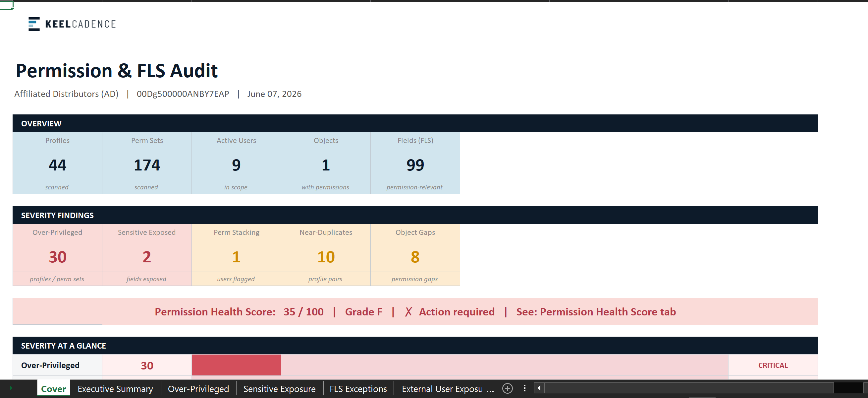Screen dimensions: 868x398
Task: Select the 'in scope' caption cell
Action: [x=236, y=187]
